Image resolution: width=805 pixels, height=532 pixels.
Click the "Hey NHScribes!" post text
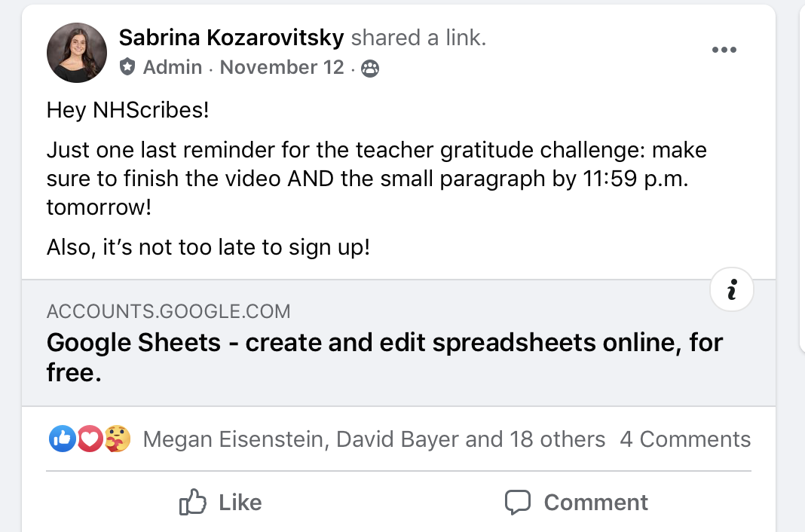coord(127,111)
